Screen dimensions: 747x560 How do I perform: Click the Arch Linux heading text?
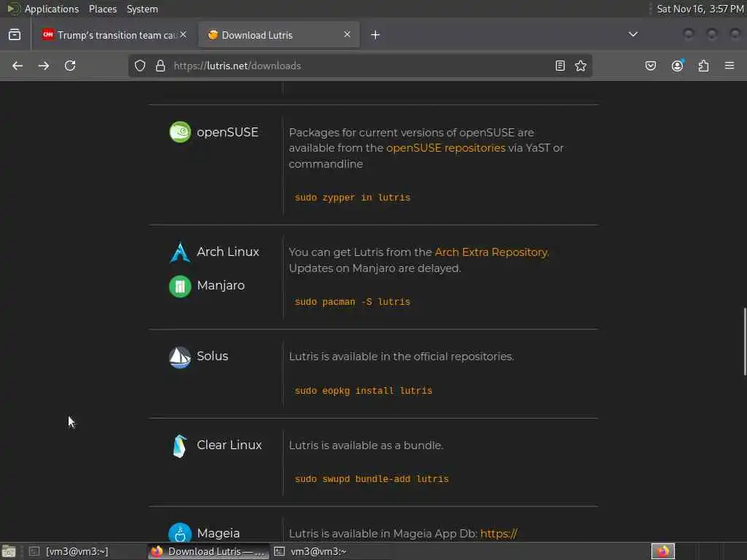(228, 252)
